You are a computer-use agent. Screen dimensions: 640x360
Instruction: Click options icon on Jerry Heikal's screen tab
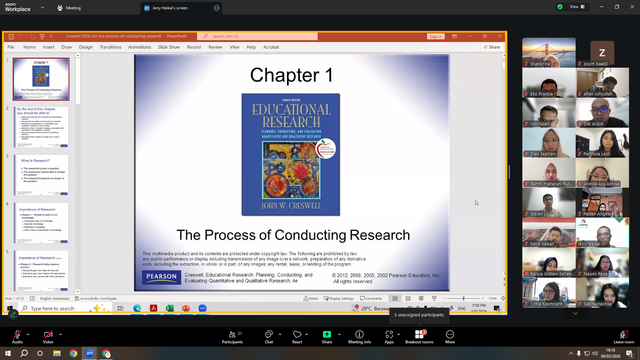(x=216, y=8)
